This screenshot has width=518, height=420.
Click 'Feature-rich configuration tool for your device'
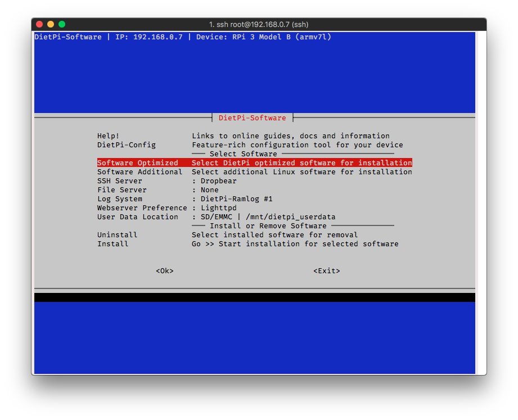298,144
